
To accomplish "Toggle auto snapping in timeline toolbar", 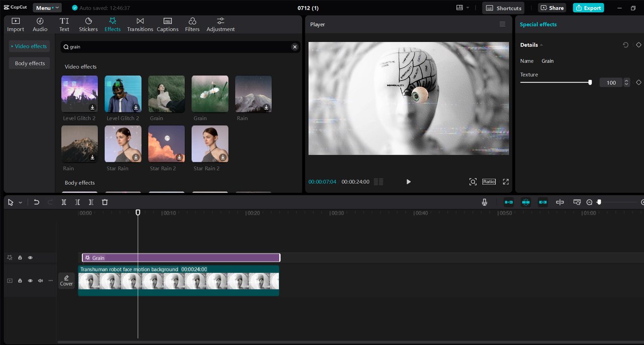I will [x=526, y=202].
